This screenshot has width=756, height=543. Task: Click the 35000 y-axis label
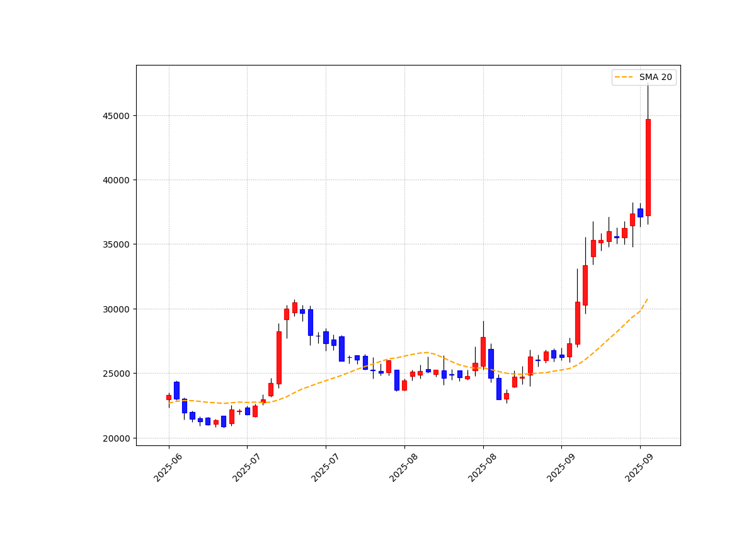[x=116, y=244]
